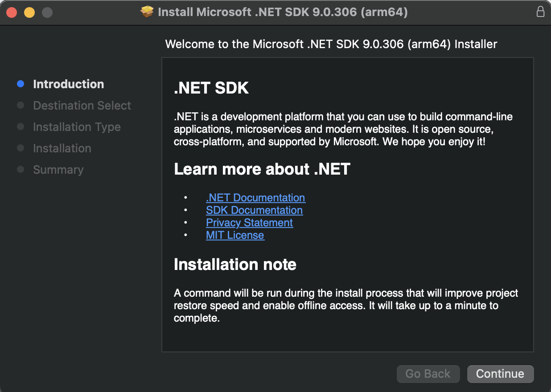Open the .NET Documentation link
The width and height of the screenshot is (551, 392).
coord(255,197)
